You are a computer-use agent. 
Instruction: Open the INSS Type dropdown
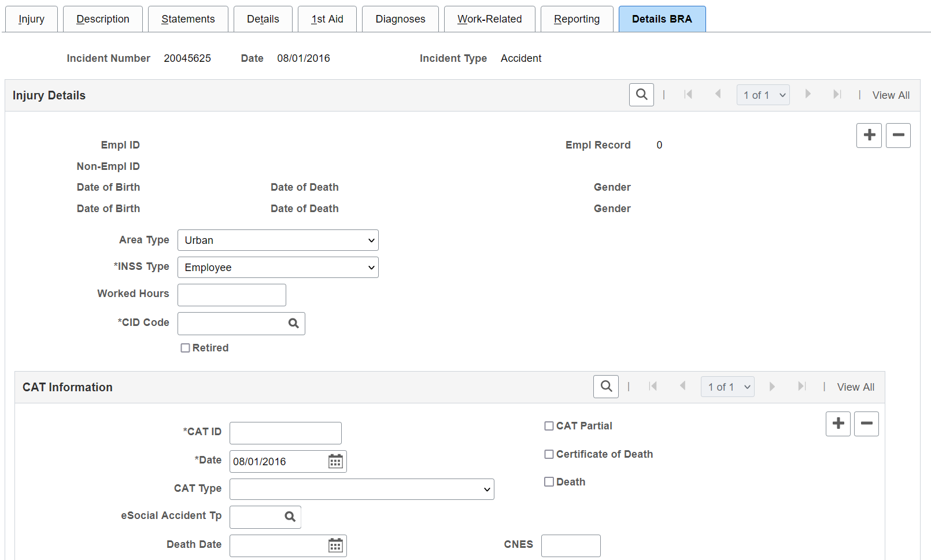pyautogui.click(x=278, y=268)
